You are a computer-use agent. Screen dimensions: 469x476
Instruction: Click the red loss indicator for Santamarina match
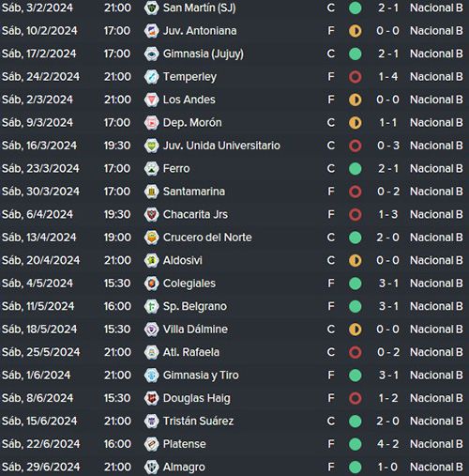coord(355,192)
